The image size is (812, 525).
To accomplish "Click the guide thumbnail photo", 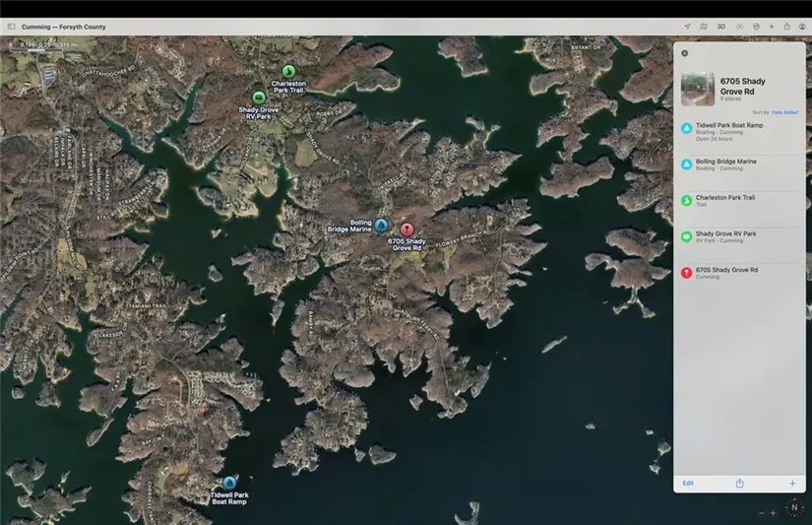I will (x=698, y=89).
